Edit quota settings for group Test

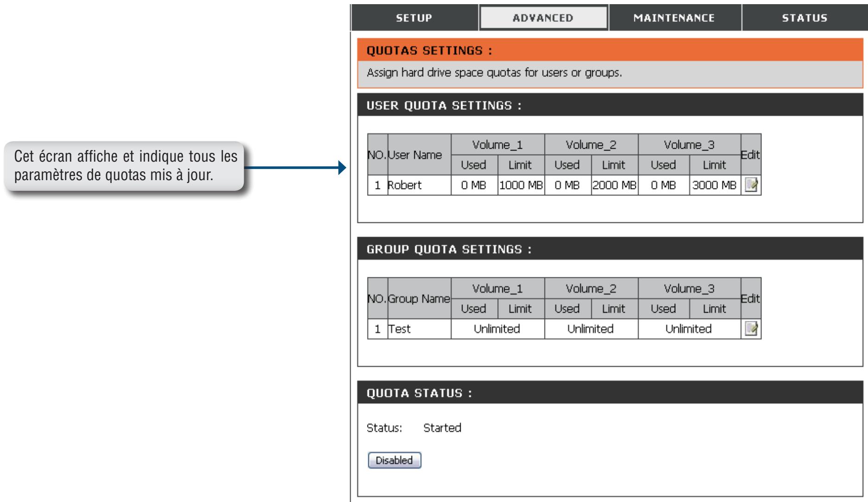click(751, 329)
